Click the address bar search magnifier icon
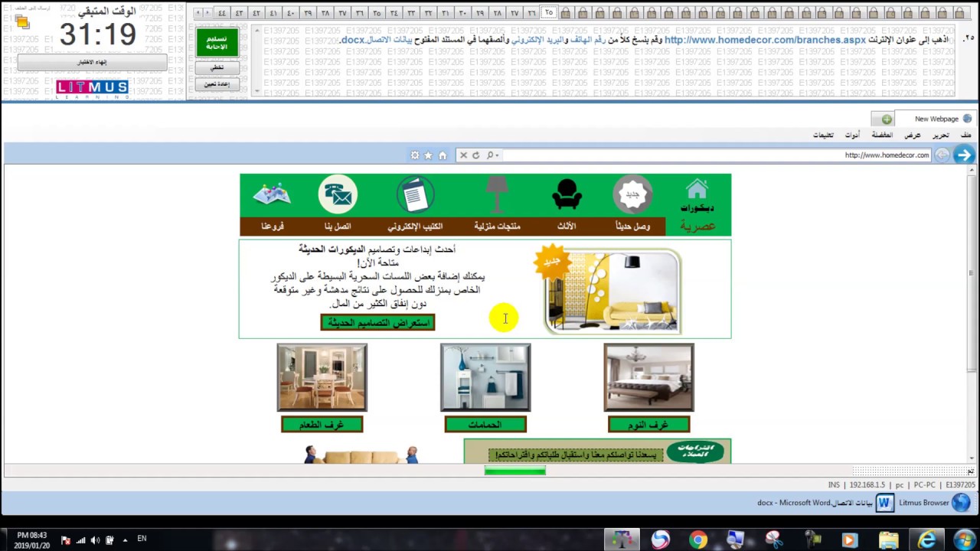 [x=490, y=155]
